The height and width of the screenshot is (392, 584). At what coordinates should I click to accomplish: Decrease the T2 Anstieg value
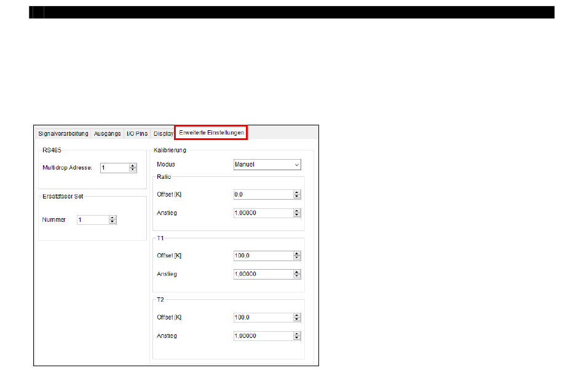point(297,338)
